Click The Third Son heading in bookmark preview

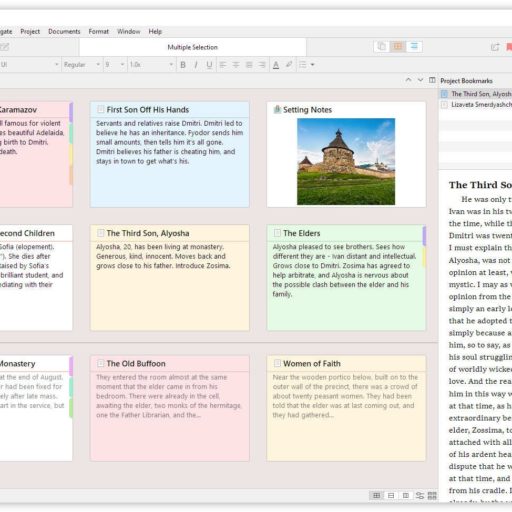tap(480, 185)
